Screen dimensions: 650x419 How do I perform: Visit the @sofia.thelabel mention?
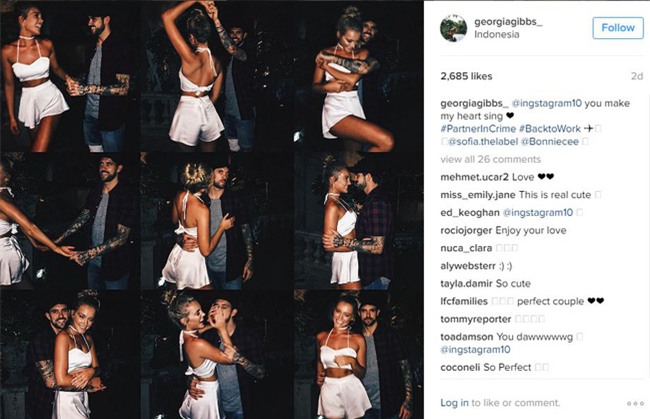tap(483, 142)
